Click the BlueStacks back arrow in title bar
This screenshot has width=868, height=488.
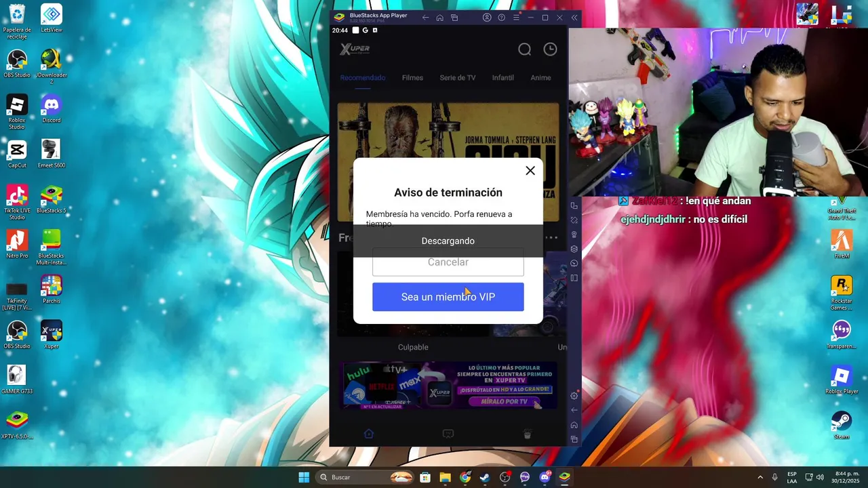(x=425, y=18)
